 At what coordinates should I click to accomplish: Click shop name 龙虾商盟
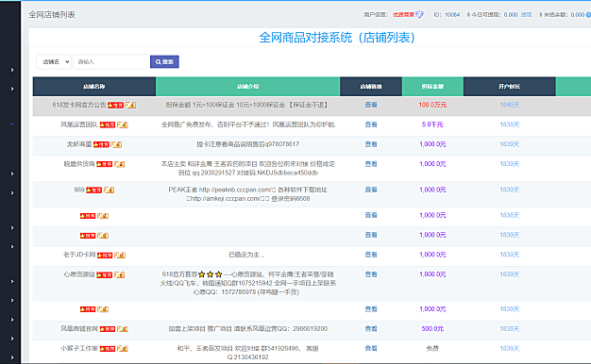point(79,144)
